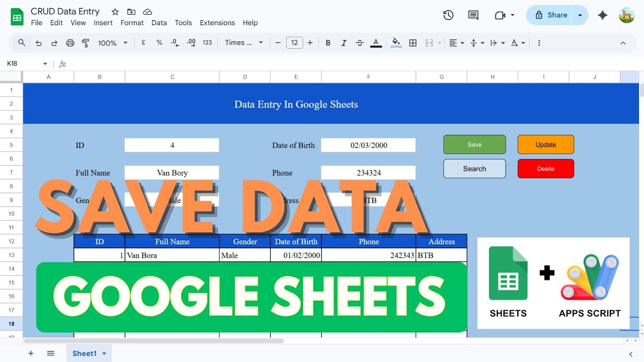Toggle italic formatting
This screenshot has width=644, height=362.
344,43
